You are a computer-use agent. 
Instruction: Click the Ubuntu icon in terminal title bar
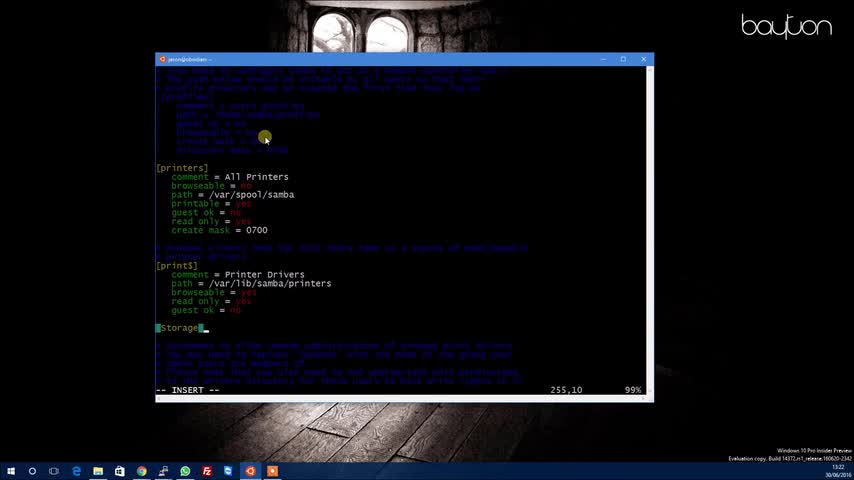162,59
